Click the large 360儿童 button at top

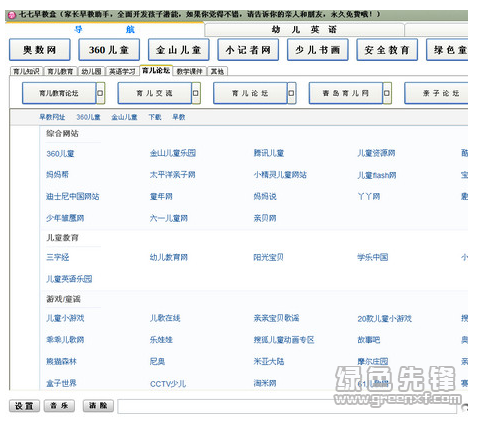(109, 50)
